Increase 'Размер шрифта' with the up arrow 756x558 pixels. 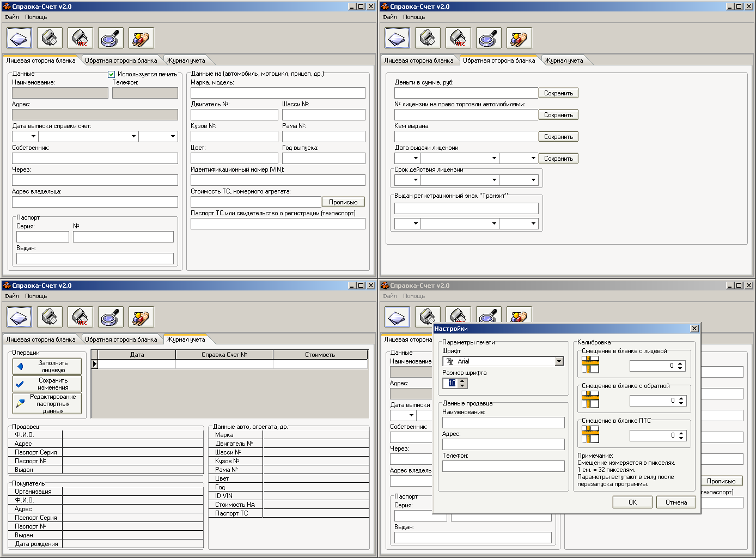pyautogui.click(x=462, y=381)
